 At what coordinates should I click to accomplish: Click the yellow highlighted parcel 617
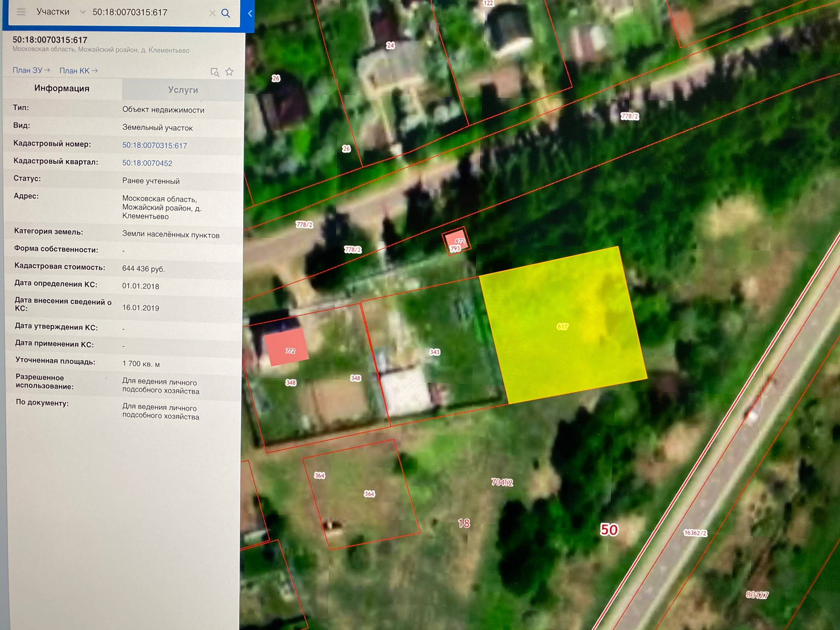point(562,326)
